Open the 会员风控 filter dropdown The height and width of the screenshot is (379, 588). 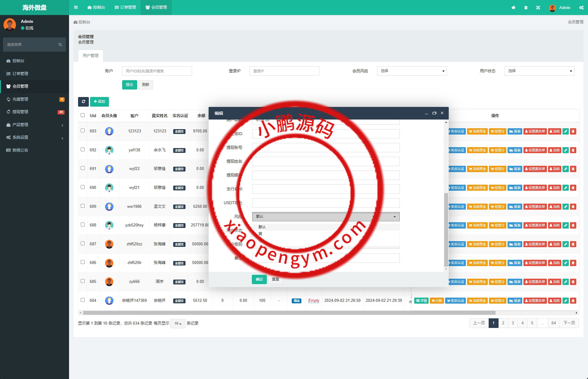(412, 71)
